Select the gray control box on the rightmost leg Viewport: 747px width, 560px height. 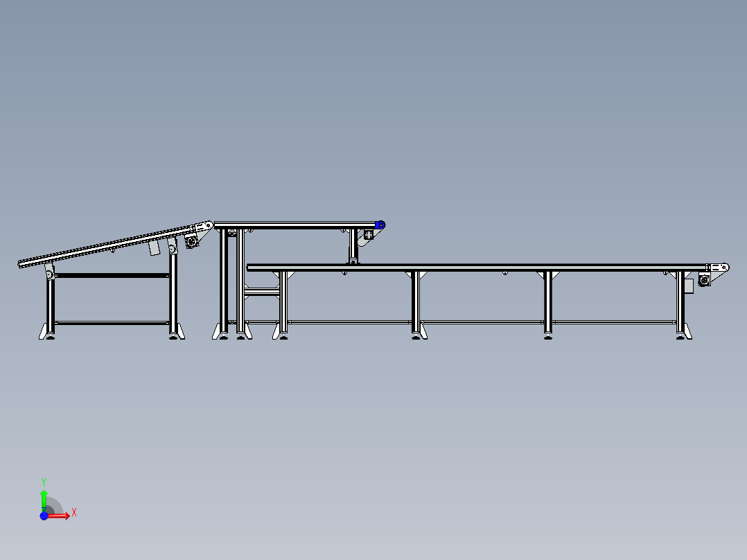(689, 286)
